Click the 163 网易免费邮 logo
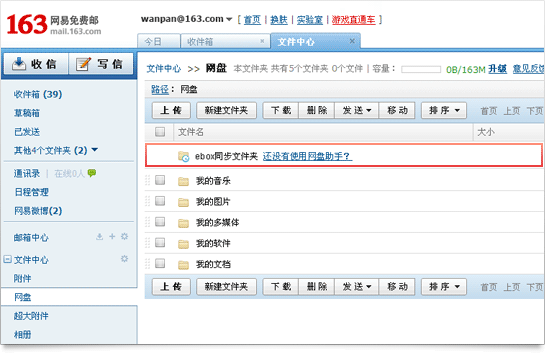545x360 pixels. tap(54, 24)
